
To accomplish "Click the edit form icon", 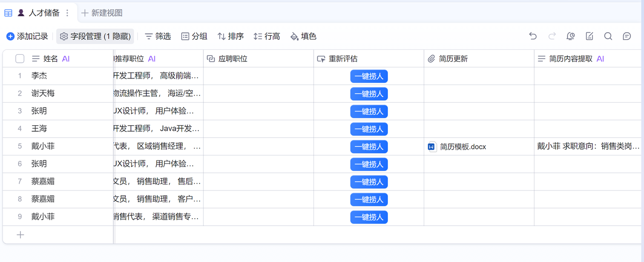I will point(589,36).
